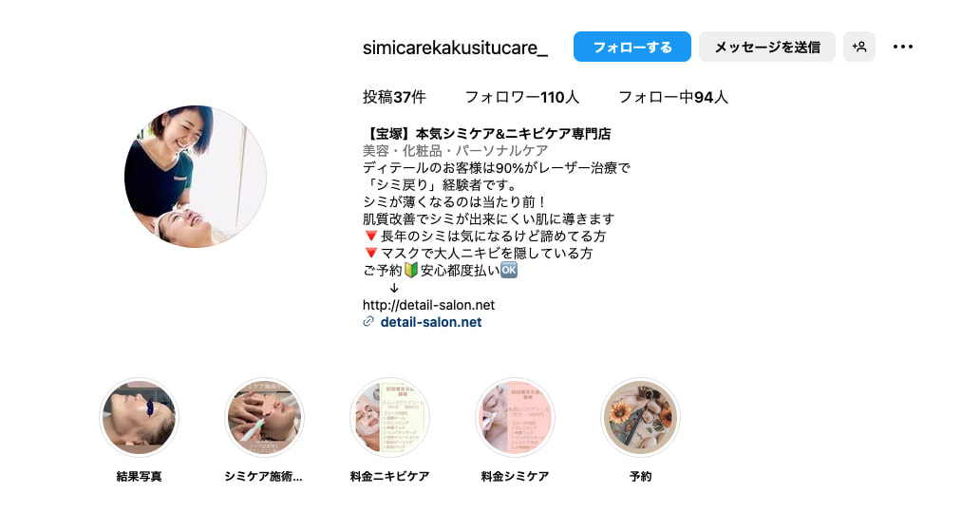Click the 料金ニキビケア label text
This screenshot has width=980, height=512.
pos(389,476)
